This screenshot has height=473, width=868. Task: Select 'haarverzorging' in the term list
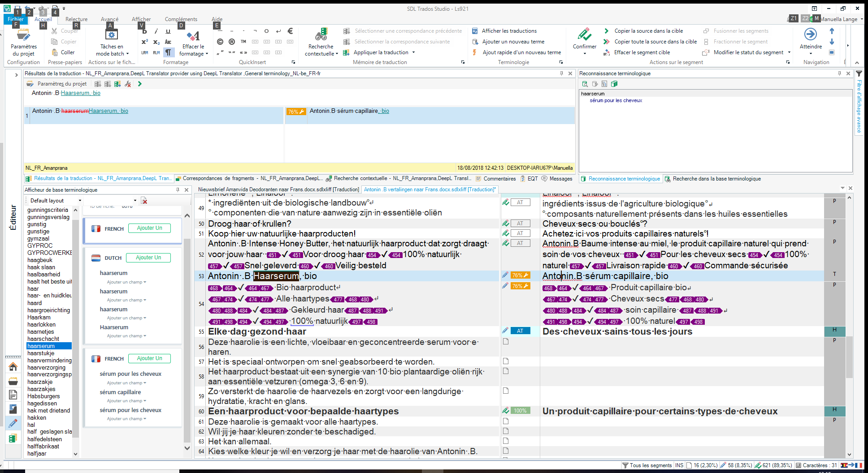47,367
